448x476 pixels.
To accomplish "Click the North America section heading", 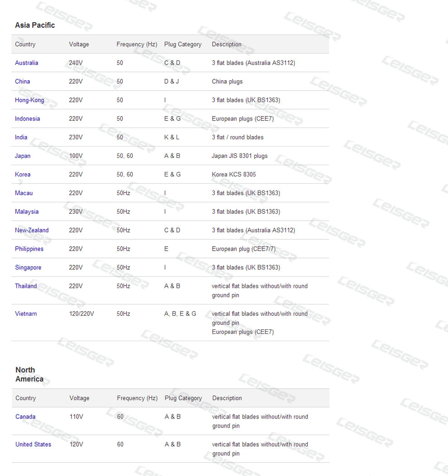I will (x=29, y=375).
